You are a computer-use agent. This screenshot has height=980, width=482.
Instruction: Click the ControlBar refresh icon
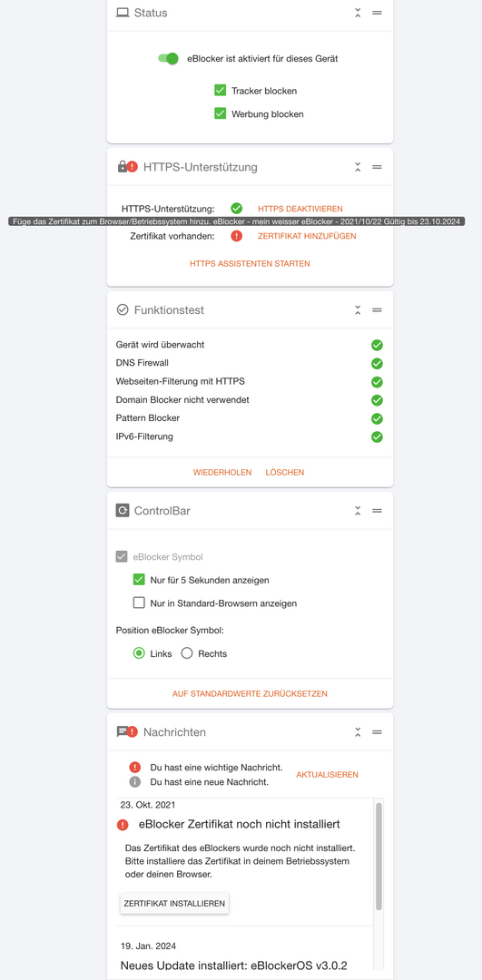tap(123, 511)
